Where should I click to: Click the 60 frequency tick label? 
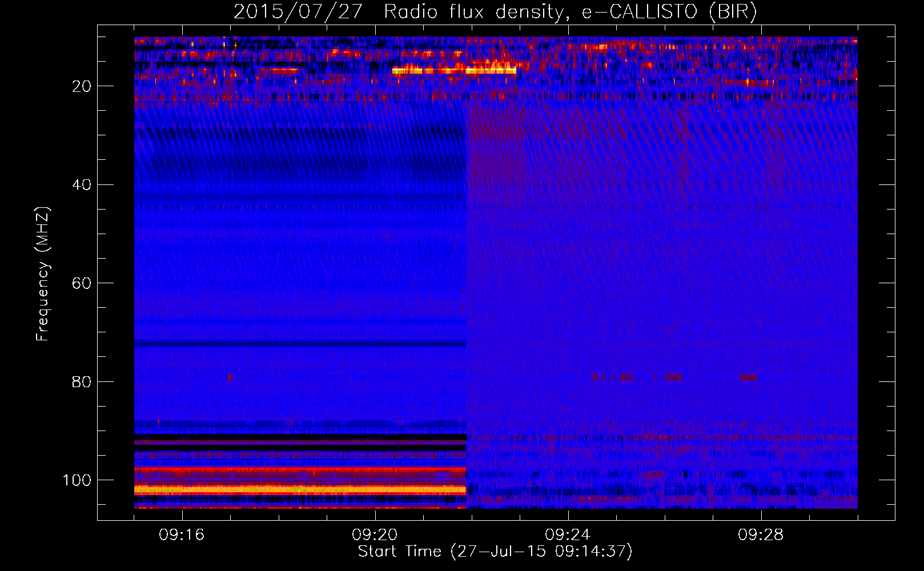[82, 283]
